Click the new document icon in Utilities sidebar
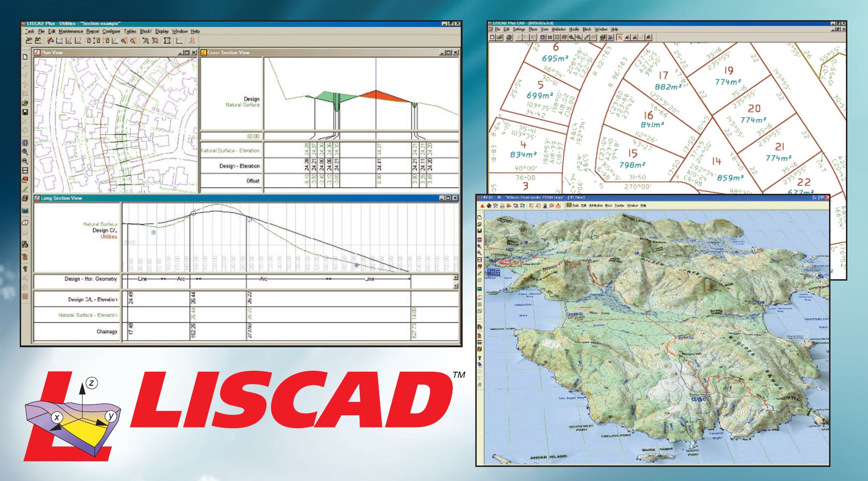 (x=25, y=57)
